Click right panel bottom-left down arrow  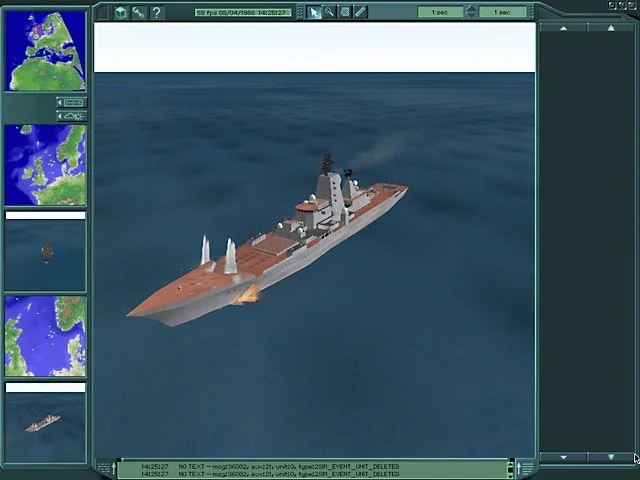click(x=563, y=457)
